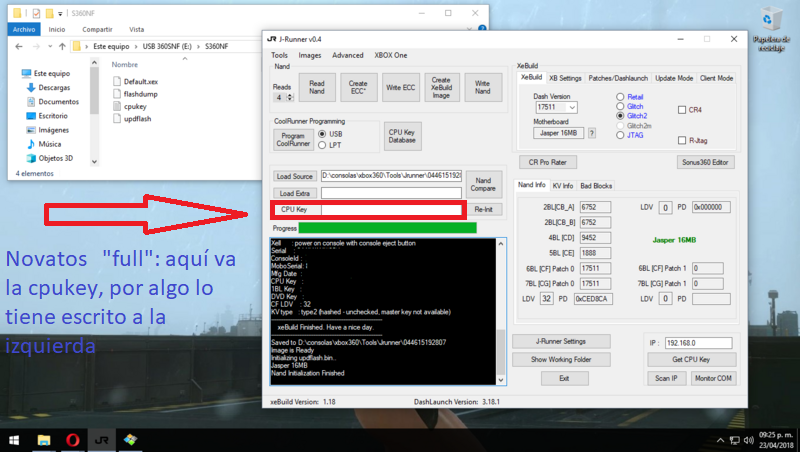
Task: Go up one folder level in Explorer
Action: [x=62, y=46]
